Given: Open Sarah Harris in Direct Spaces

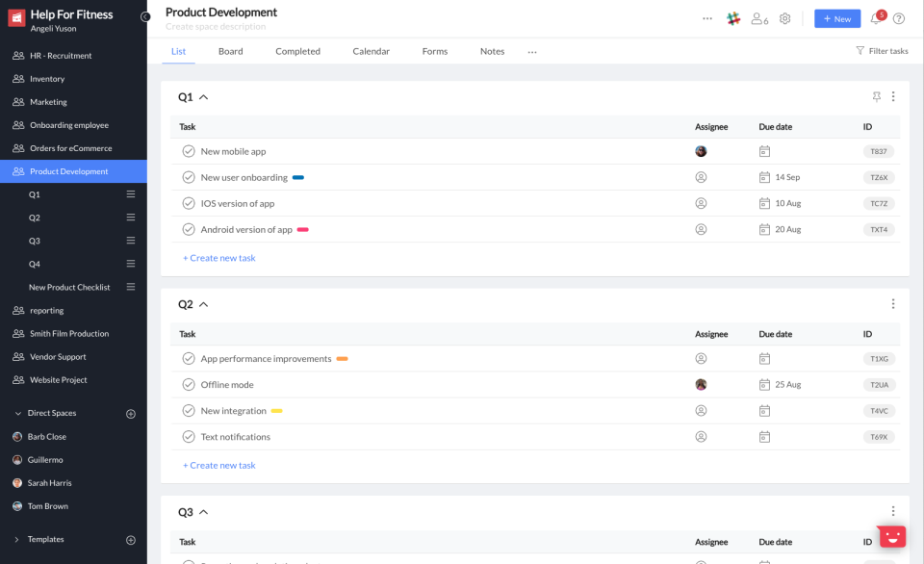Looking at the screenshot, I should [x=48, y=482].
